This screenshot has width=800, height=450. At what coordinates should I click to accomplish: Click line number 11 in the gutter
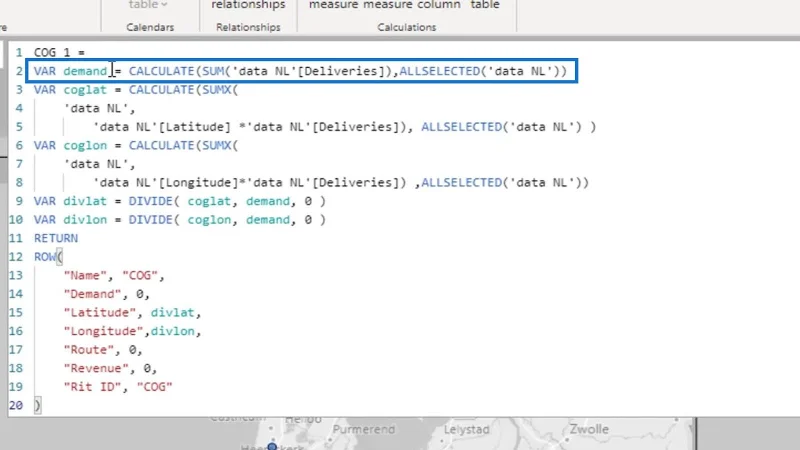click(x=16, y=238)
